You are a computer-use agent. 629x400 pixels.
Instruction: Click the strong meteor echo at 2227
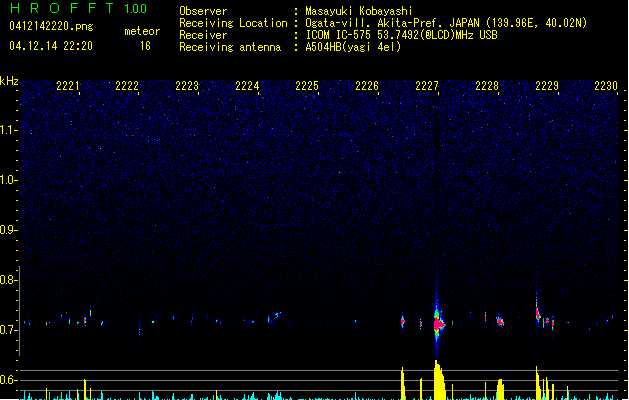tap(438, 323)
